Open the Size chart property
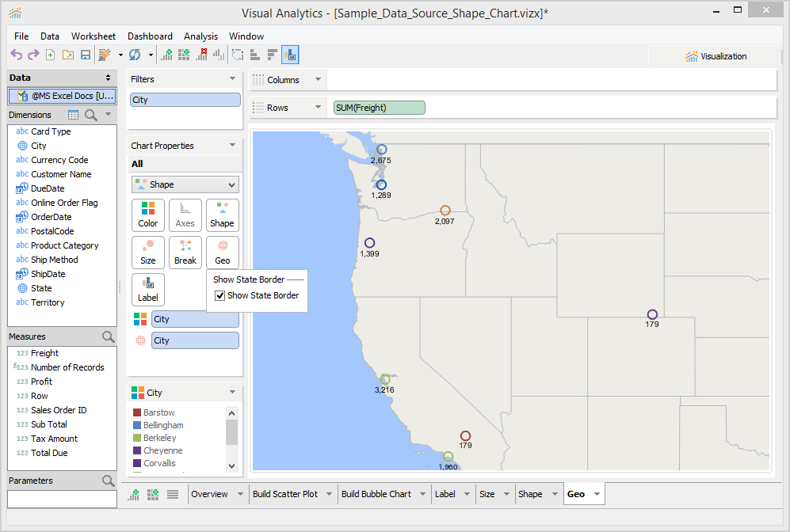 point(148,253)
